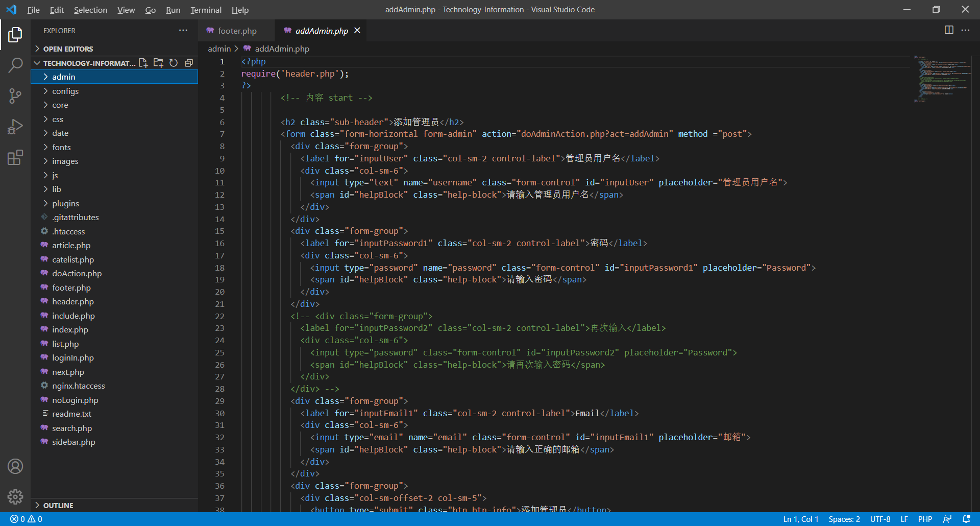Open nginx.htaccess in explorer
Viewport: 980px width, 526px height.
114,386
